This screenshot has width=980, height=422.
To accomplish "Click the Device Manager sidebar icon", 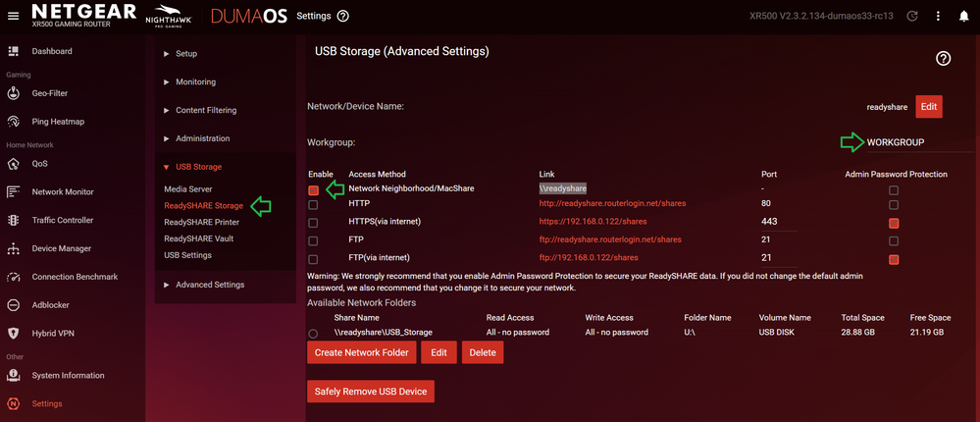I will [x=13, y=248].
